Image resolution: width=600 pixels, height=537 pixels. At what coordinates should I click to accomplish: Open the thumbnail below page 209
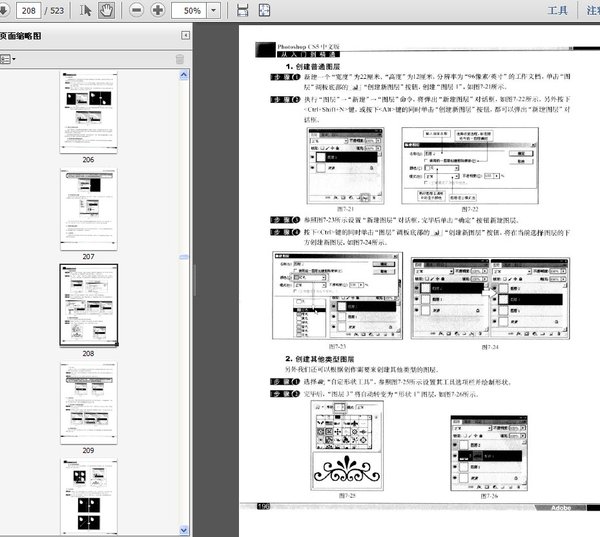tap(88, 496)
